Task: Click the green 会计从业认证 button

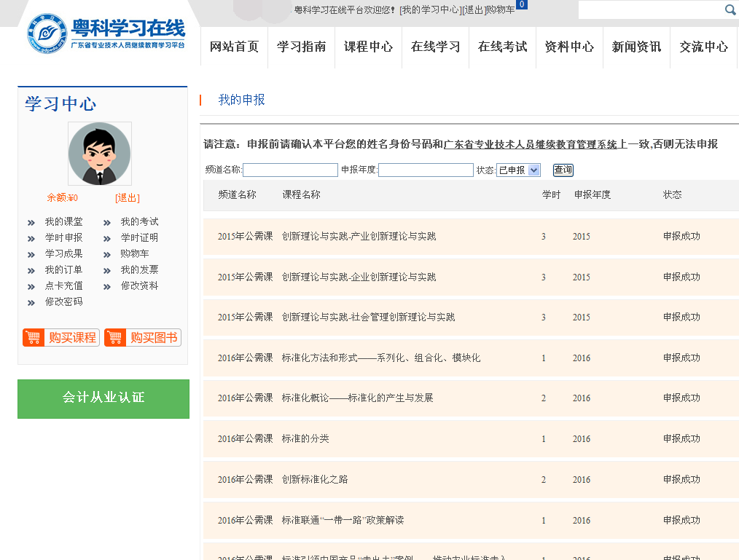Action: coord(103,398)
